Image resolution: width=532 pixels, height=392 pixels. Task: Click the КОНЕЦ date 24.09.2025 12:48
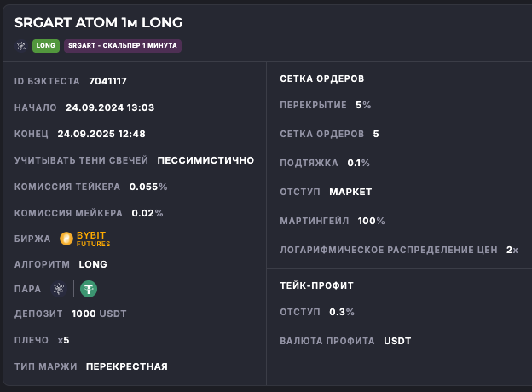[x=101, y=134]
